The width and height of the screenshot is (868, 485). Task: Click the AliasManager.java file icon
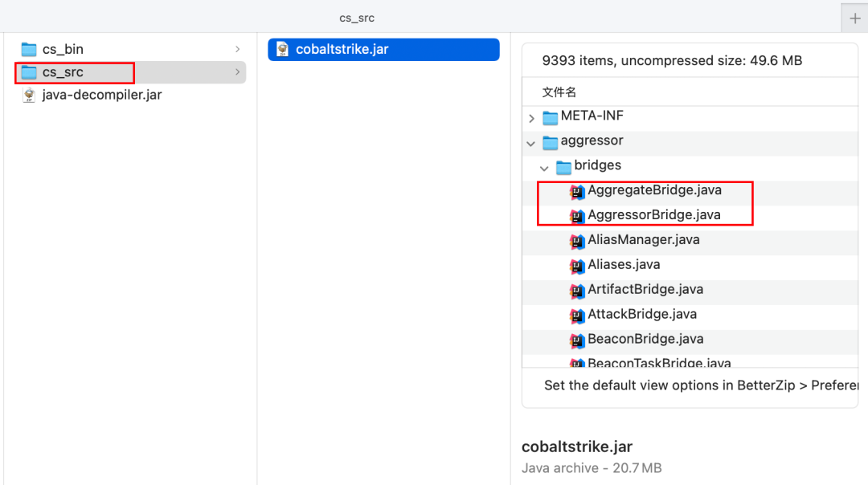pos(577,241)
